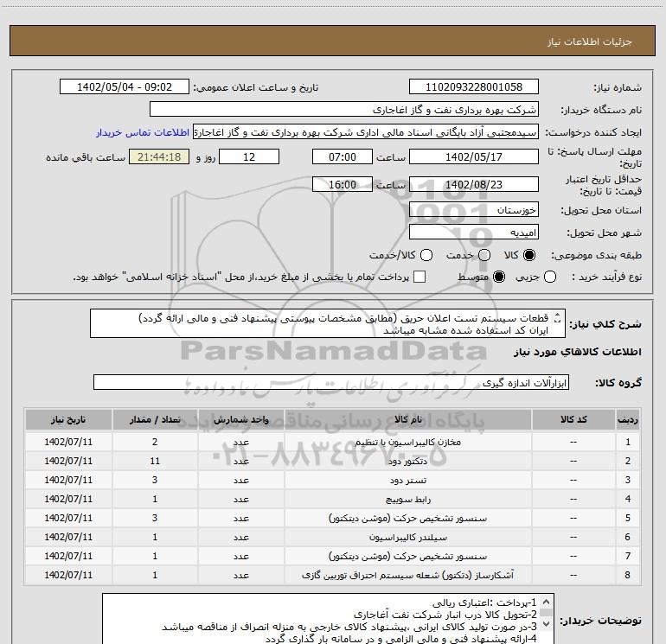Image resolution: width=666 pixels, height=644 pixels.
Task: Click the تعداد / مقدار column header
Action: [155, 419]
